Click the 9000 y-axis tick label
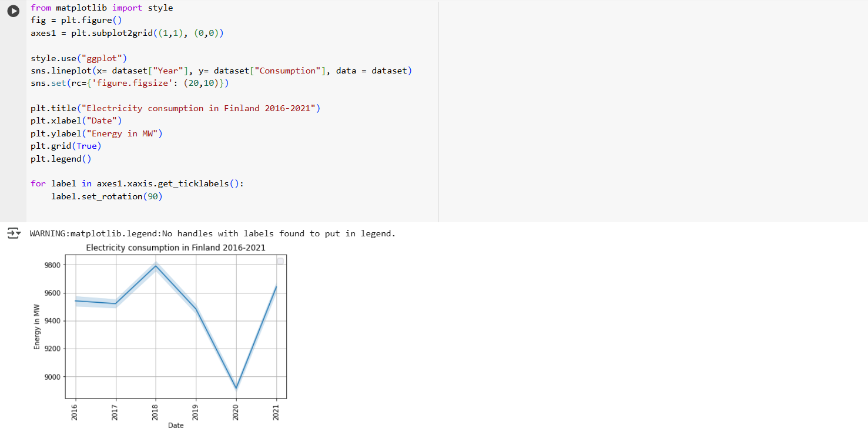 coord(51,377)
